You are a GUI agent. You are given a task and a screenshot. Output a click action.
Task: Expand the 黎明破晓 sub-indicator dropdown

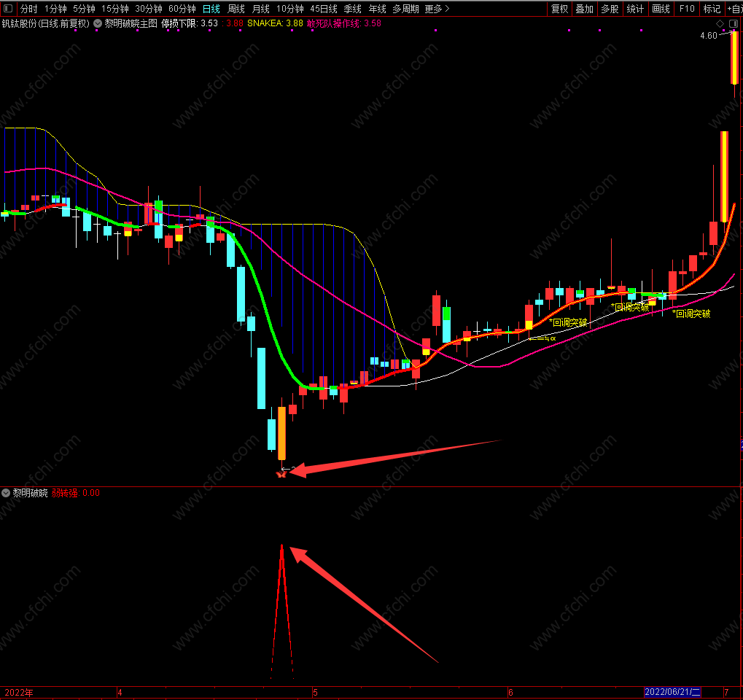point(6,493)
